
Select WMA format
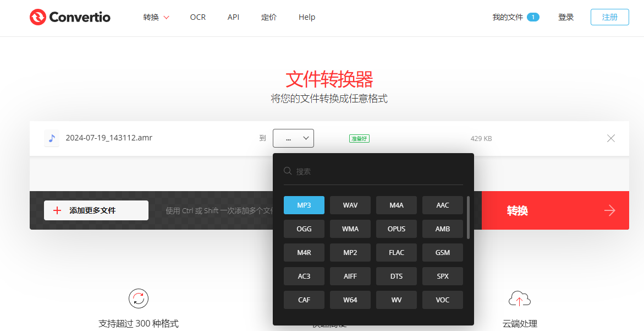[350, 229]
